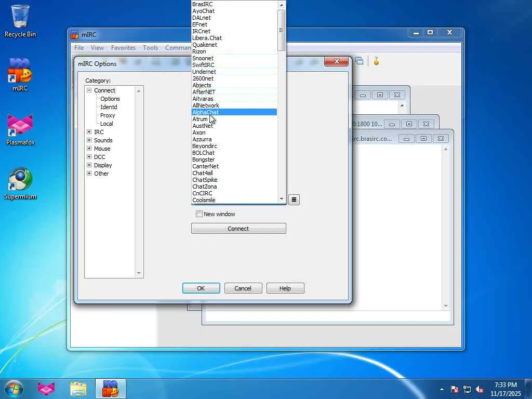Select Proxy in category tree
This screenshot has height=399, width=532.
(108, 115)
